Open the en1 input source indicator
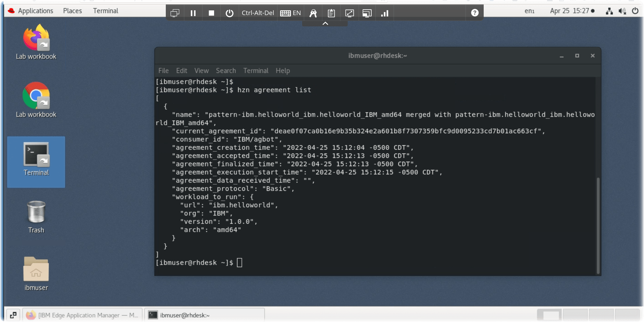The height and width of the screenshot is (322, 644). [530, 11]
